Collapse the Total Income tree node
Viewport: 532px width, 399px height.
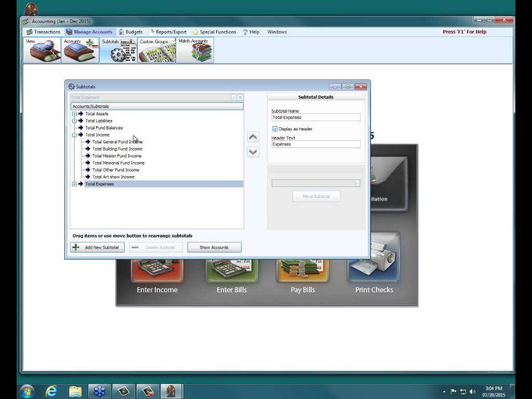click(74, 135)
